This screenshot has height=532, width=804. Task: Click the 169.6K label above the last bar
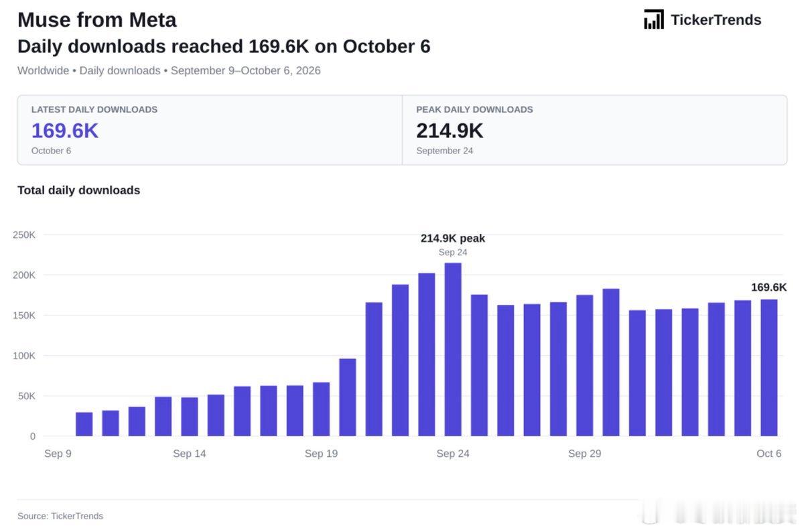point(769,287)
